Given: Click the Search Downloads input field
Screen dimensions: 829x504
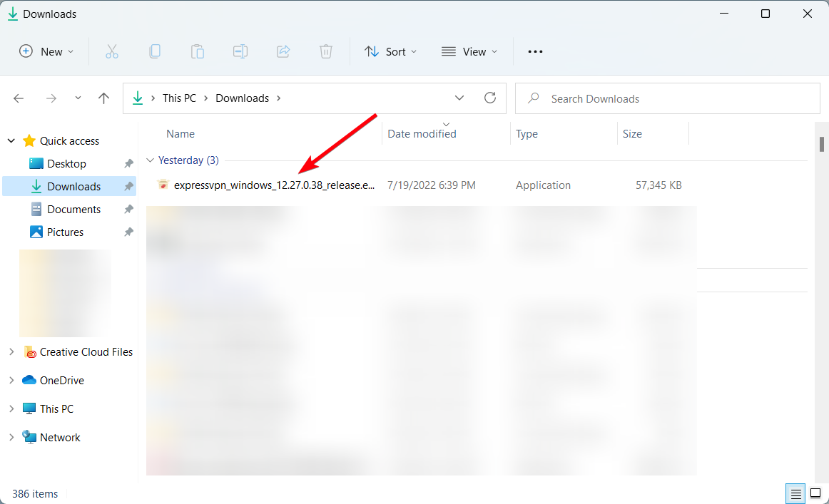Looking at the screenshot, I should click(667, 98).
